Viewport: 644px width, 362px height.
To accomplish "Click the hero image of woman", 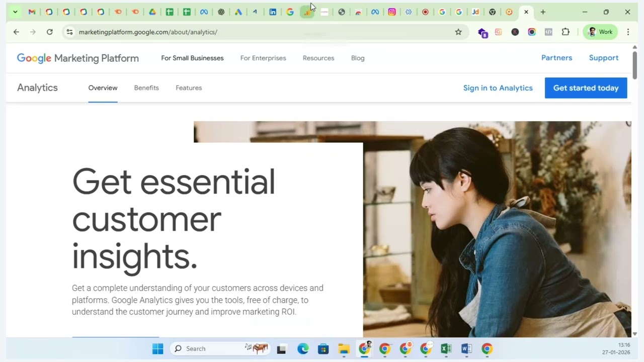I will [x=497, y=229].
